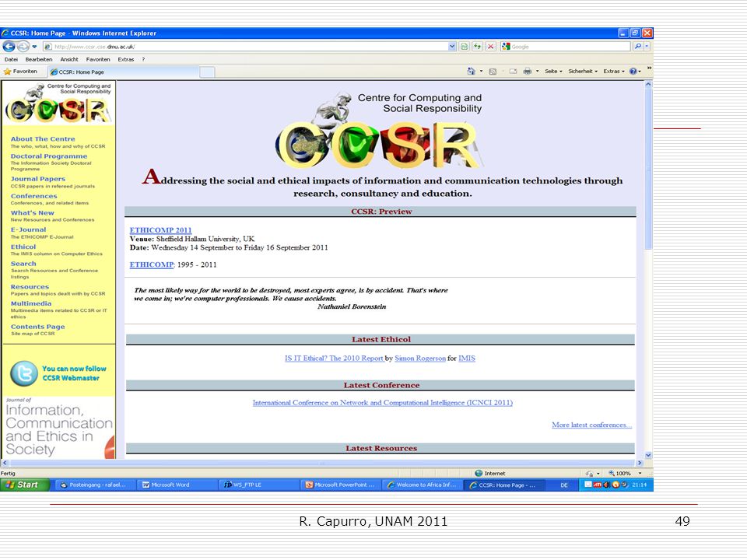Open the recent pages dropdown beside Forward
Viewport: 747px width, 560px height.
click(34, 47)
